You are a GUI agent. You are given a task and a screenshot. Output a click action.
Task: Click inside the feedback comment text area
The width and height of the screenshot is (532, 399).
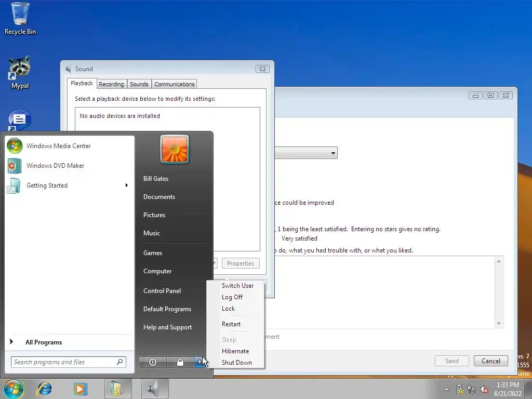(x=385, y=292)
